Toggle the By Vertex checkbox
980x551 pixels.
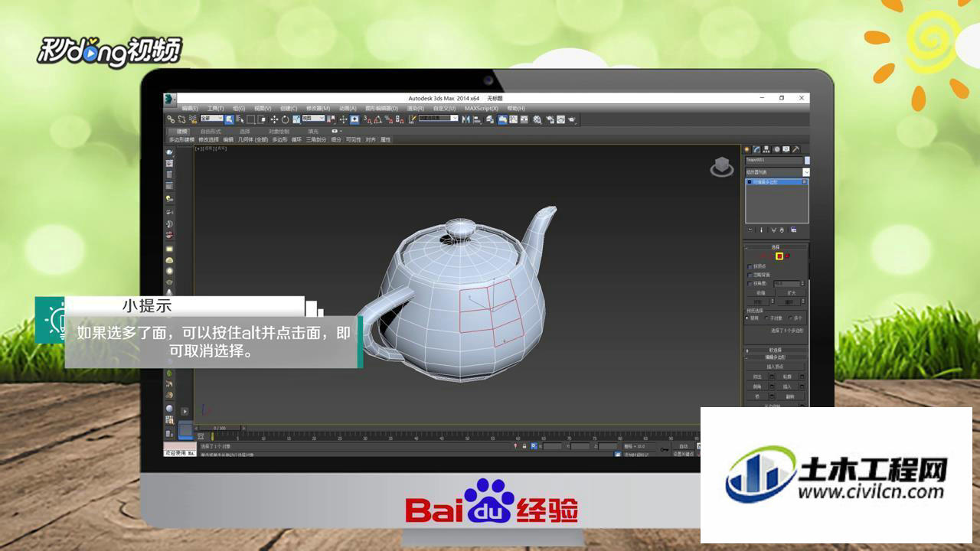[x=750, y=266]
